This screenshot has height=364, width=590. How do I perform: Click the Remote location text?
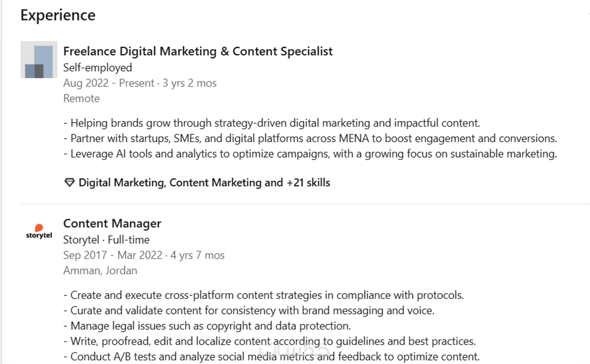click(81, 99)
